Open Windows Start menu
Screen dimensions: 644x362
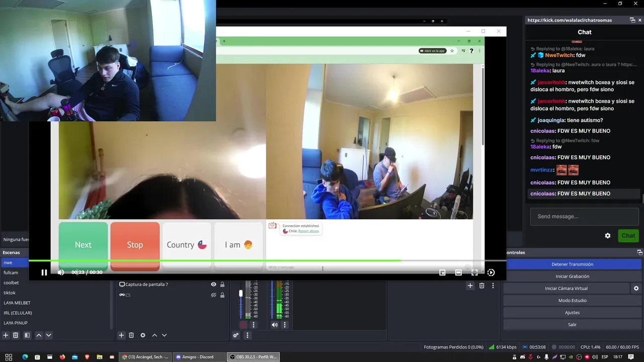[9, 357]
